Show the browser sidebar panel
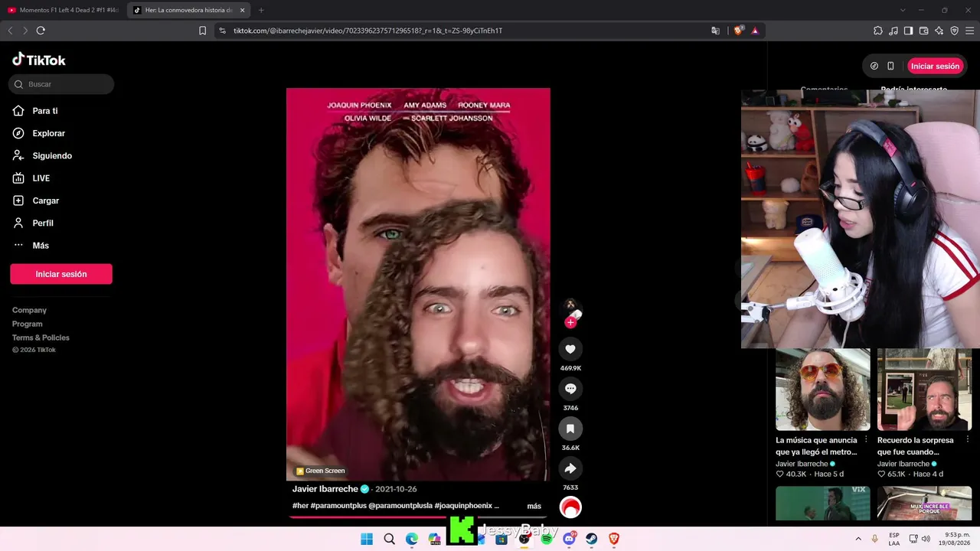This screenshot has height=551, width=980. pyautogui.click(x=909, y=31)
